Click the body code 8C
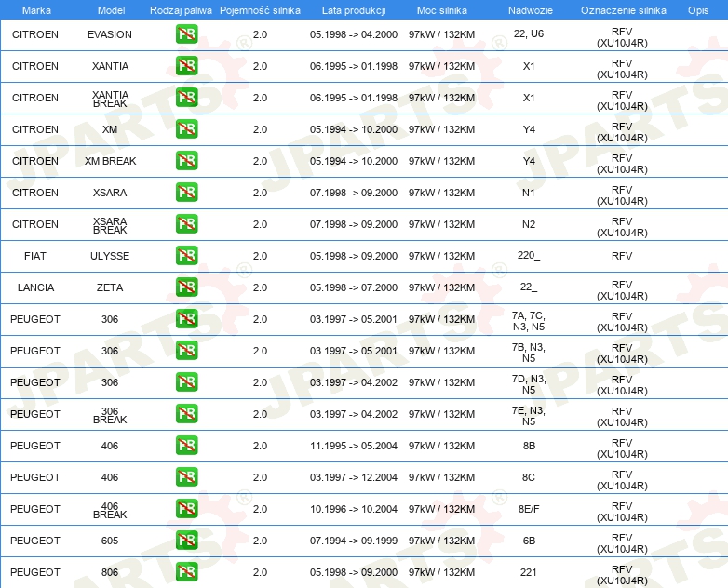Viewport: 728px width, 588px height. (x=529, y=477)
